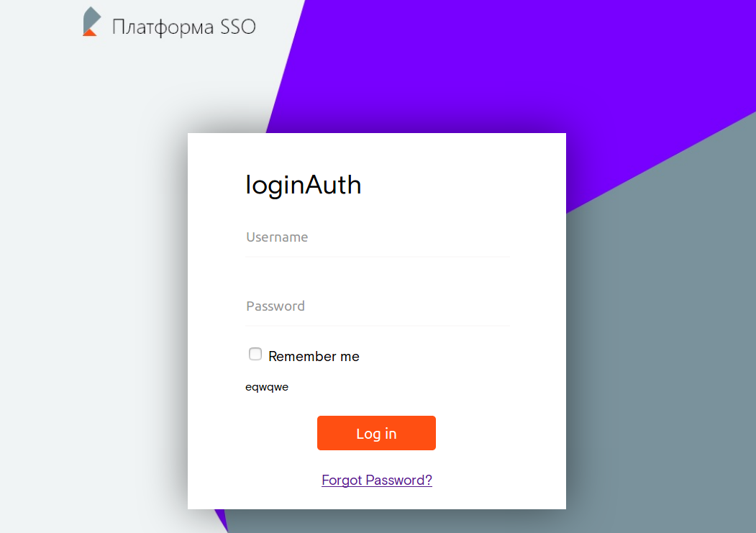
Task: Click the Платформа SSO title text
Action: pyautogui.click(x=183, y=27)
